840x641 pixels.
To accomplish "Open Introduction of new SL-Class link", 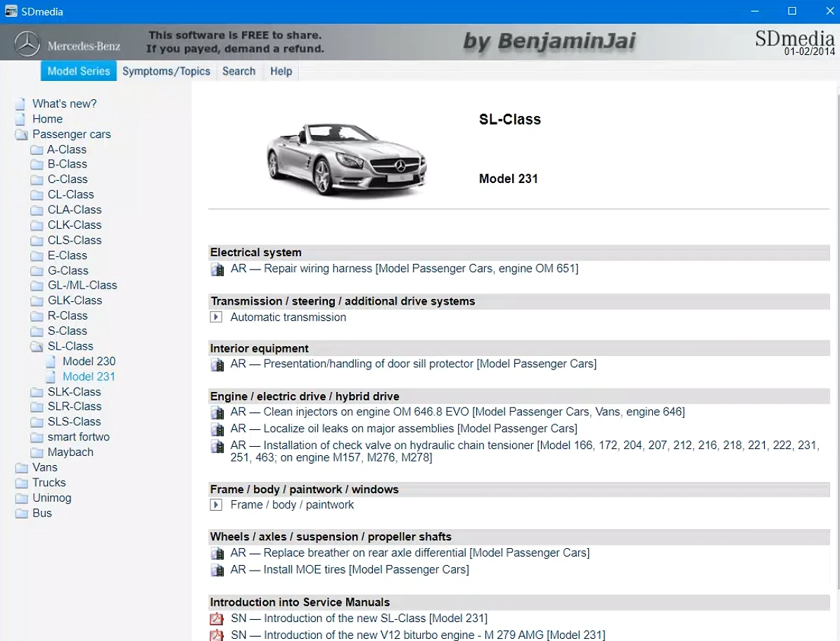I will click(x=359, y=618).
